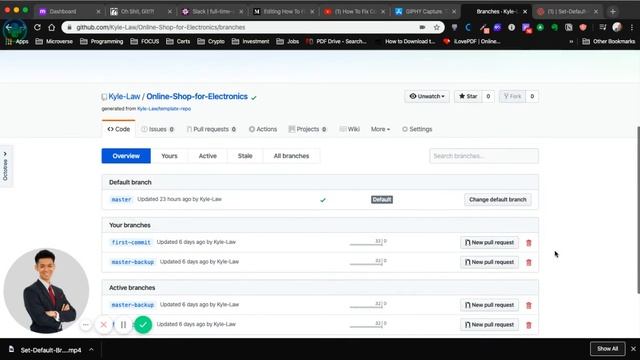The height and width of the screenshot is (360, 640).
Task: Select the Overview branches filter
Action: tap(126, 156)
